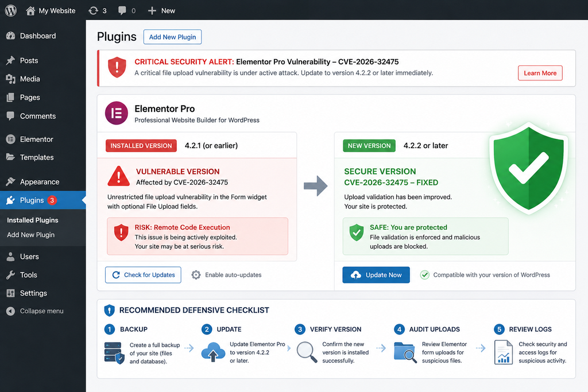The image size is (588, 392).
Task: Click the Comments bubble icon in sidebar
Action: click(10, 116)
